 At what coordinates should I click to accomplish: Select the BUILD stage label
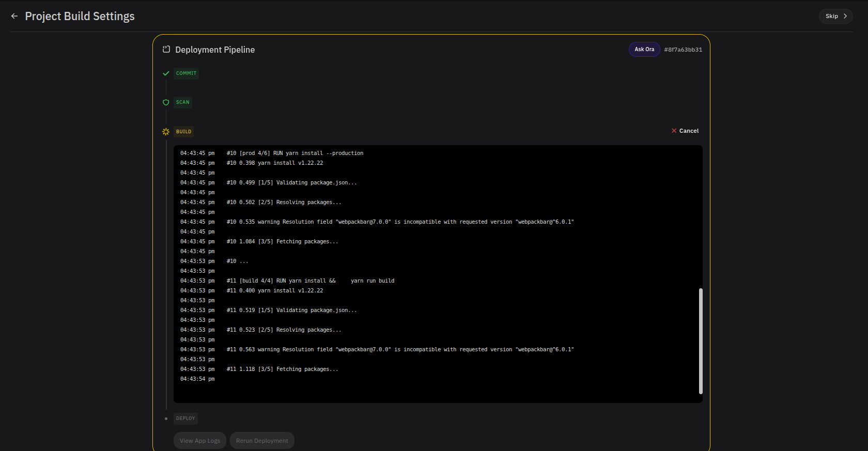(x=183, y=132)
